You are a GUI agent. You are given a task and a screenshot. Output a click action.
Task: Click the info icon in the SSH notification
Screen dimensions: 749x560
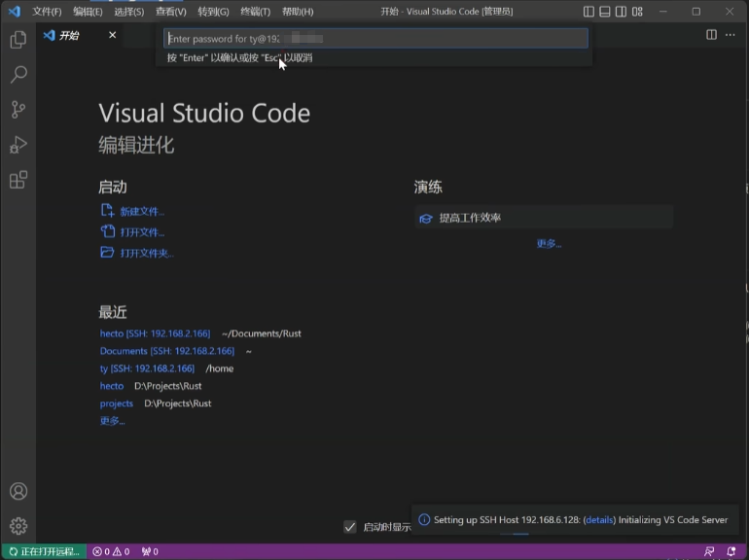[x=424, y=519]
